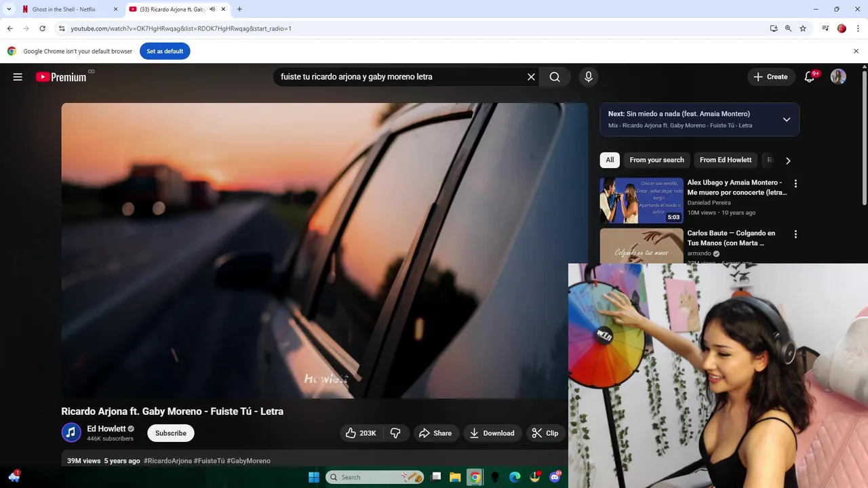The width and height of the screenshot is (868, 488).
Task: Click the browser address bar URL
Action: (x=181, y=28)
